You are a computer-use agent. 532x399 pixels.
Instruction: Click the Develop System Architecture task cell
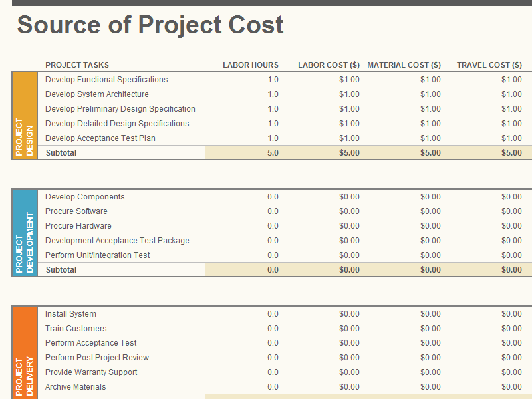coord(97,94)
